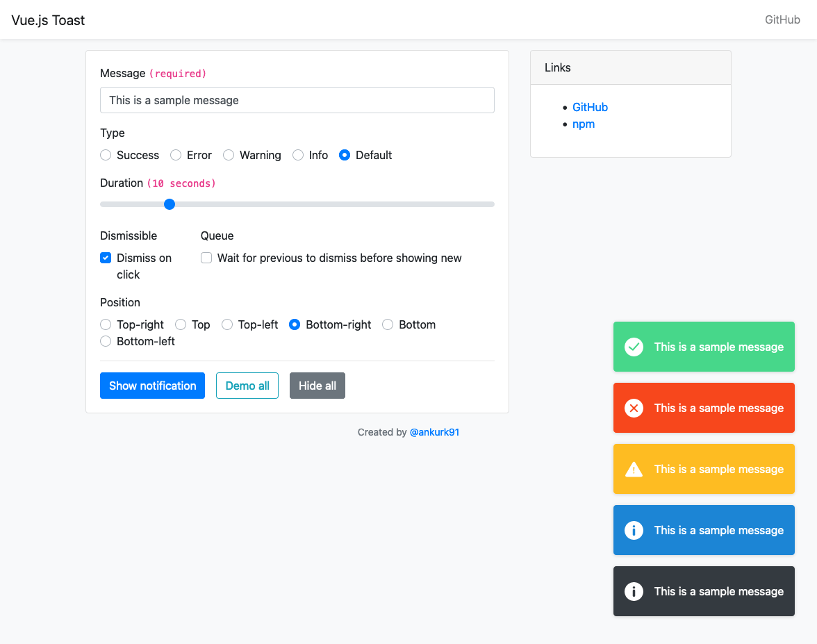Click inside the sample message input field

pos(297,100)
